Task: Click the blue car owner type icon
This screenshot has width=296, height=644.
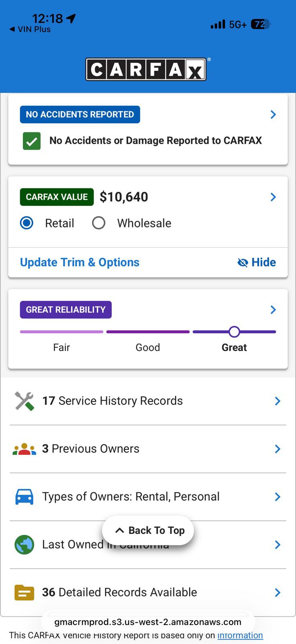Action: [24, 497]
